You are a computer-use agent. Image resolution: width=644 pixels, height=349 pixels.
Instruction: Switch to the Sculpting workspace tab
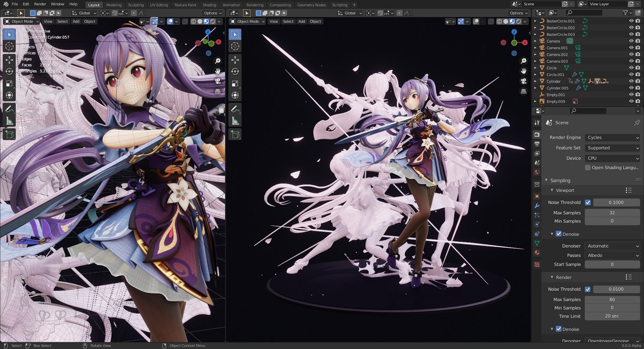136,5
